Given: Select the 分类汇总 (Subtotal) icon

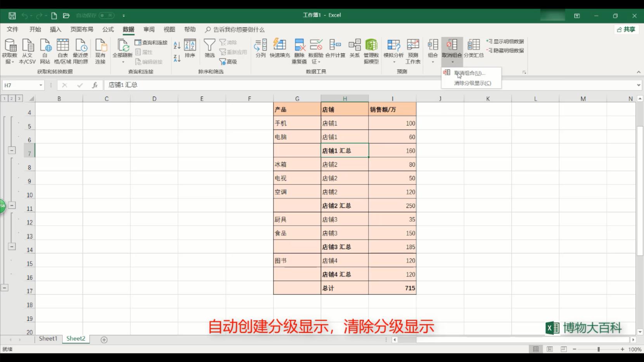Looking at the screenshot, I should (x=473, y=48).
